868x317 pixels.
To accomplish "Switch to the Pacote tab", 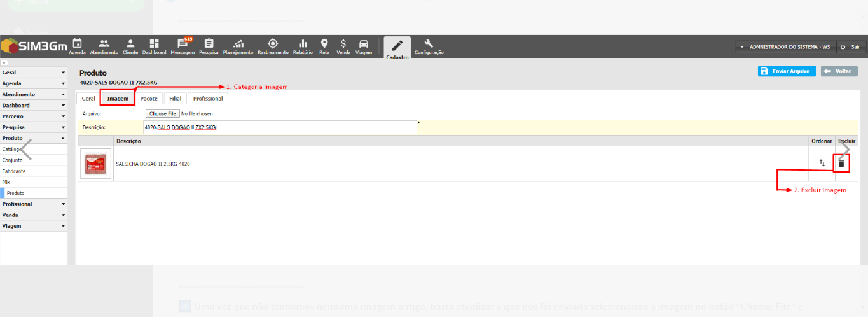I will click(149, 99).
